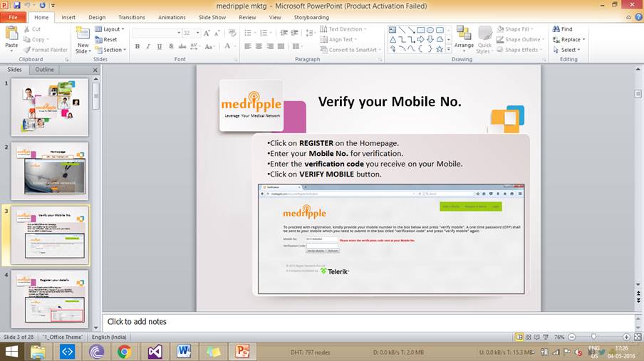Insert a New Slide
Image resolution: width=644 pixels, height=361 pixels.
pos(83,36)
